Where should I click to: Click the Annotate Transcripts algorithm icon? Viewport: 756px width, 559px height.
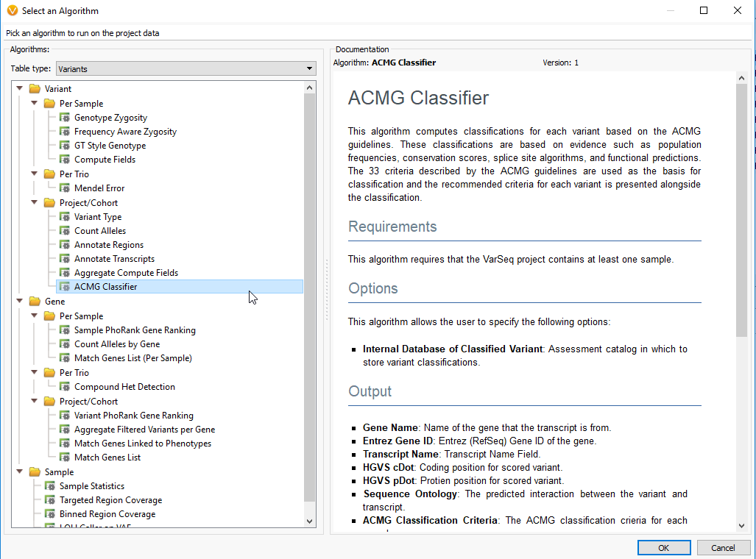coord(65,258)
